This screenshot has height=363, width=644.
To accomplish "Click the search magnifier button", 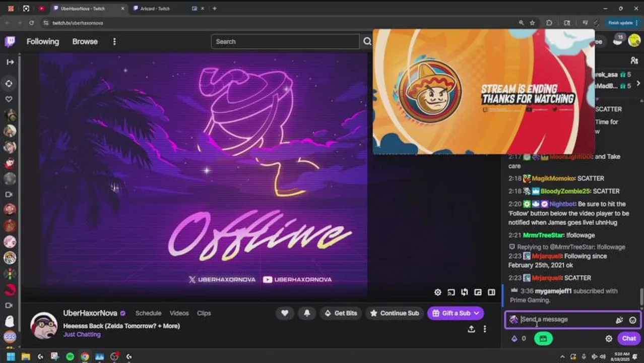I will tap(367, 41).
